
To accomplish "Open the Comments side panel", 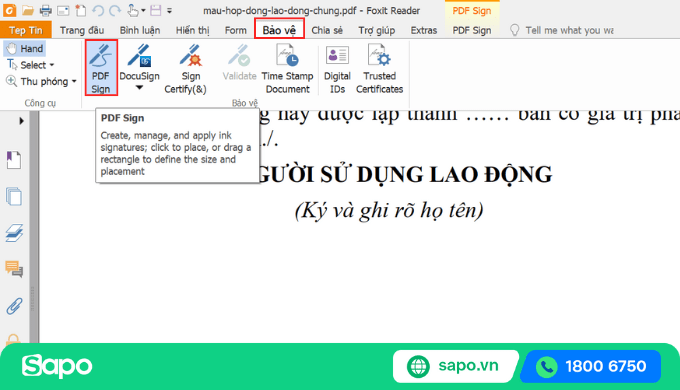I will click(x=14, y=269).
